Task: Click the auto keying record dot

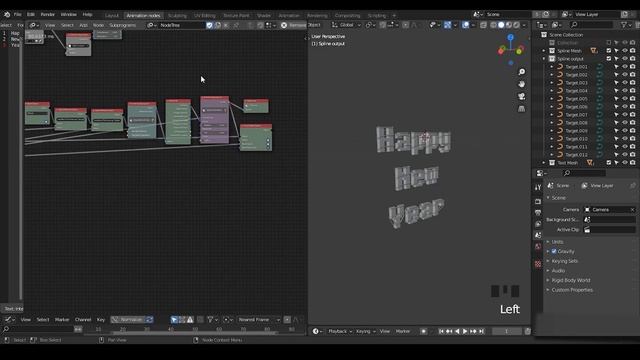Action: point(424,331)
